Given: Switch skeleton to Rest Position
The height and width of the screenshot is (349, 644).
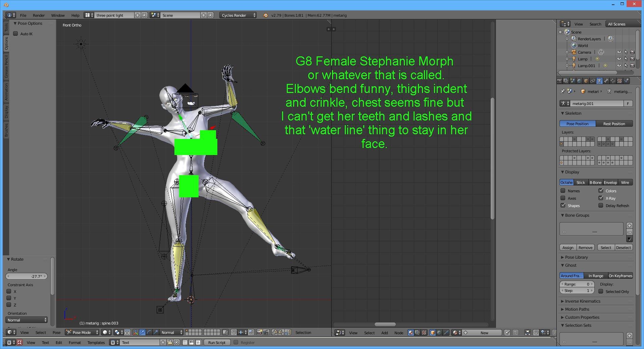Looking at the screenshot, I should point(614,123).
